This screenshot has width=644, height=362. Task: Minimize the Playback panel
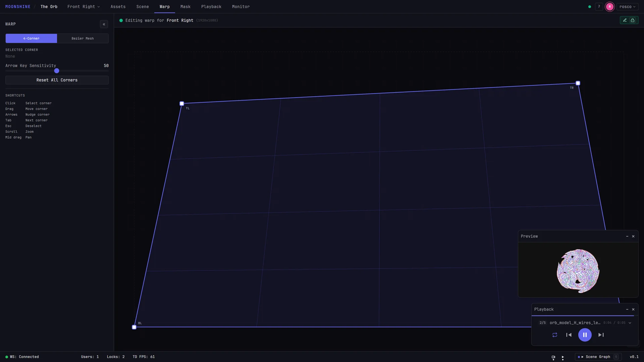pyautogui.click(x=627, y=309)
